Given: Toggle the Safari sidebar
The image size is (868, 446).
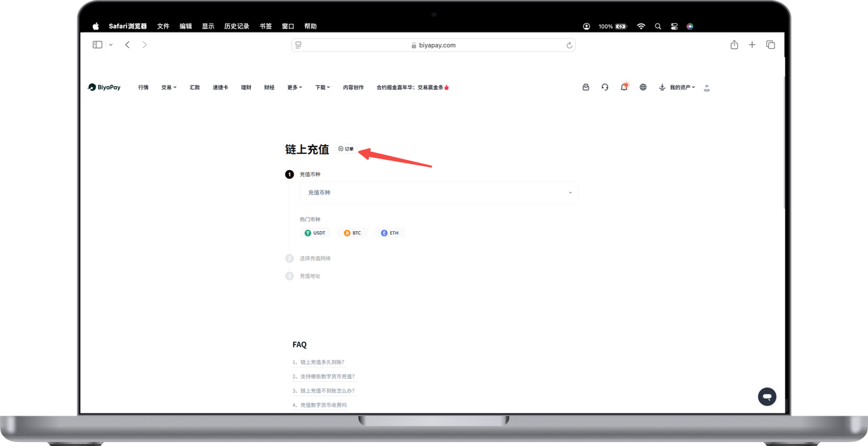Looking at the screenshot, I should (98, 45).
